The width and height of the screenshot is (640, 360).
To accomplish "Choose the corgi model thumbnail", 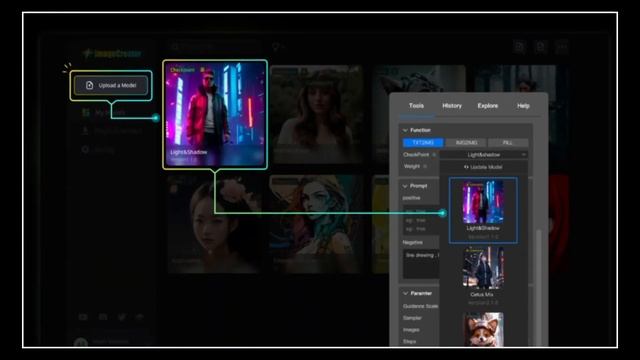I will (483, 329).
